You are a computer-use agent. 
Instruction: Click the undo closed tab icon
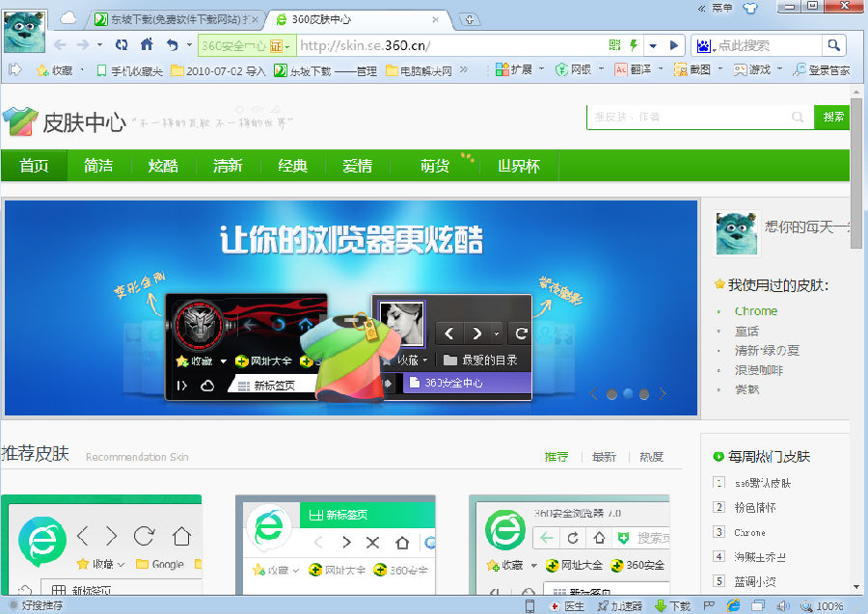pos(173,44)
